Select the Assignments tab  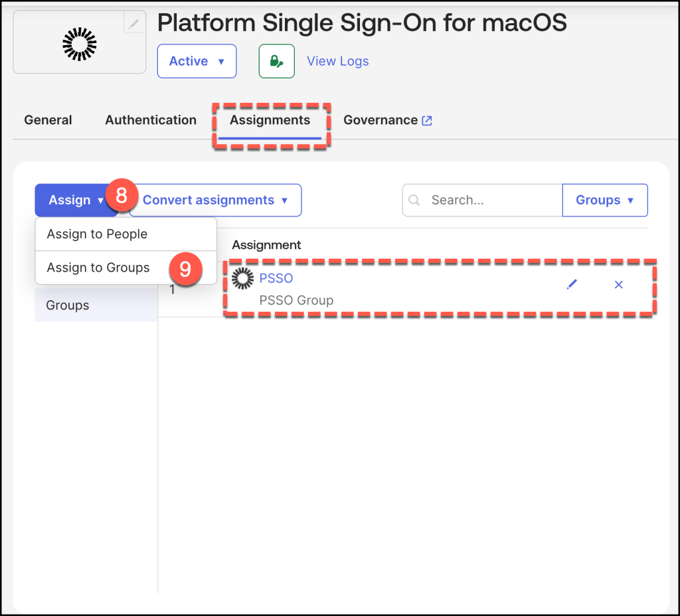[x=270, y=120]
